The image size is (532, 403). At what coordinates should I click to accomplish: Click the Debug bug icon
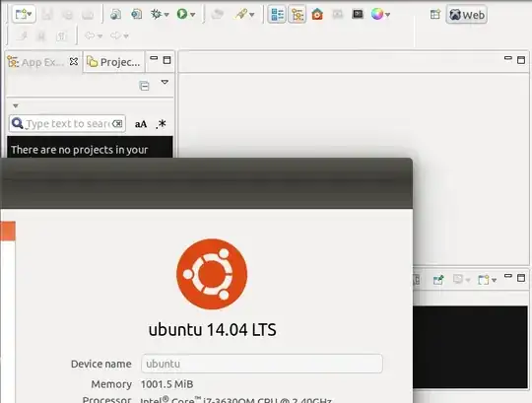(156, 14)
